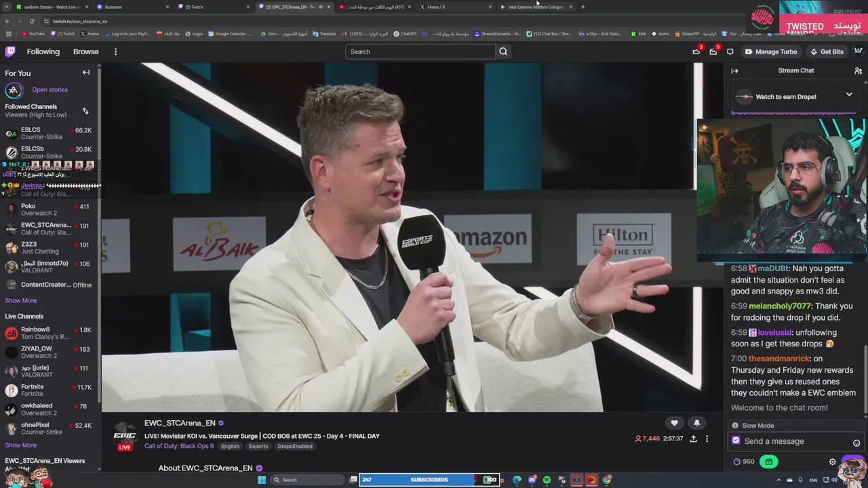This screenshot has height=488, width=868.
Task: Open the three-dot more menu beside Browse
Action: coord(115,52)
